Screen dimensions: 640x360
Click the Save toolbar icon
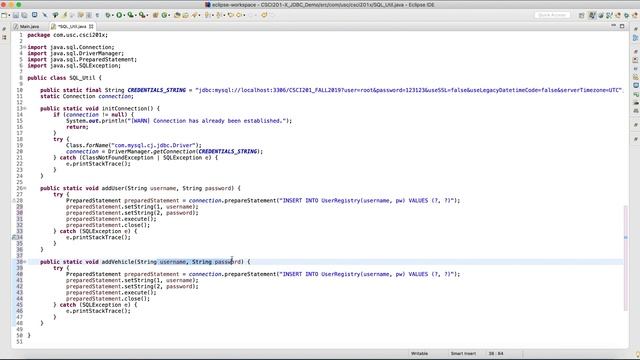[x=16, y=15]
